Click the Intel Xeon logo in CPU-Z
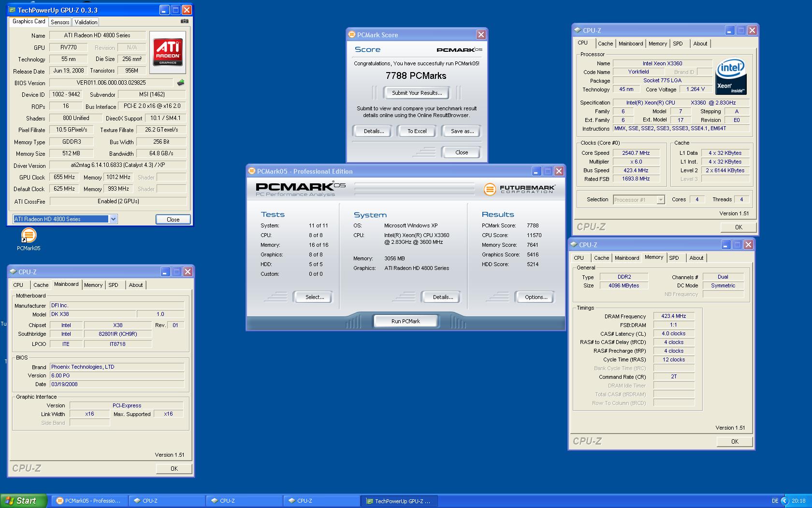 [731, 76]
